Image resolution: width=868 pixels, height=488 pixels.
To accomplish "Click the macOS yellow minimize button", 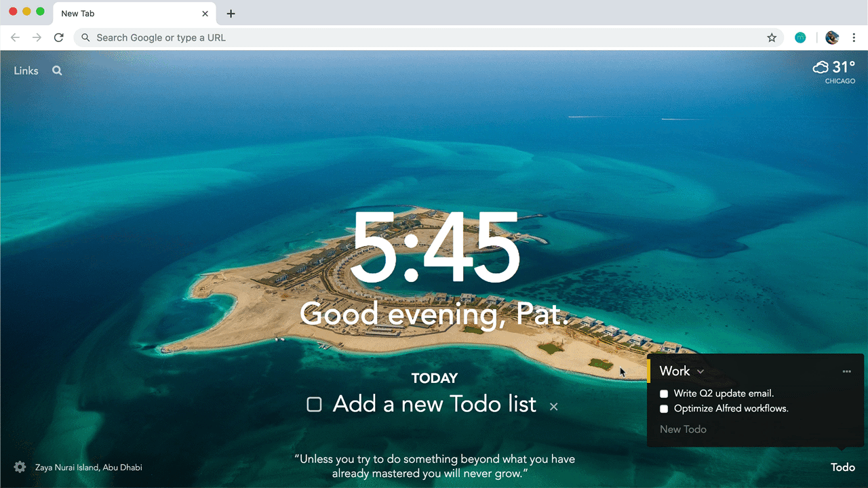I will (x=26, y=12).
